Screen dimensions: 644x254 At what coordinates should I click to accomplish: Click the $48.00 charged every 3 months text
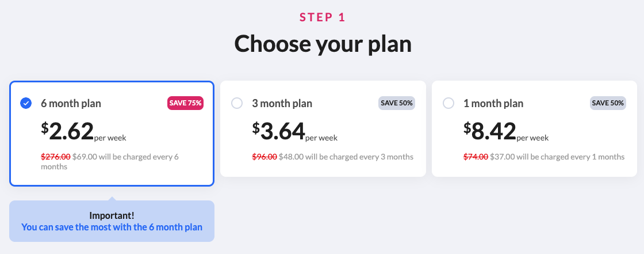[x=346, y=157]
